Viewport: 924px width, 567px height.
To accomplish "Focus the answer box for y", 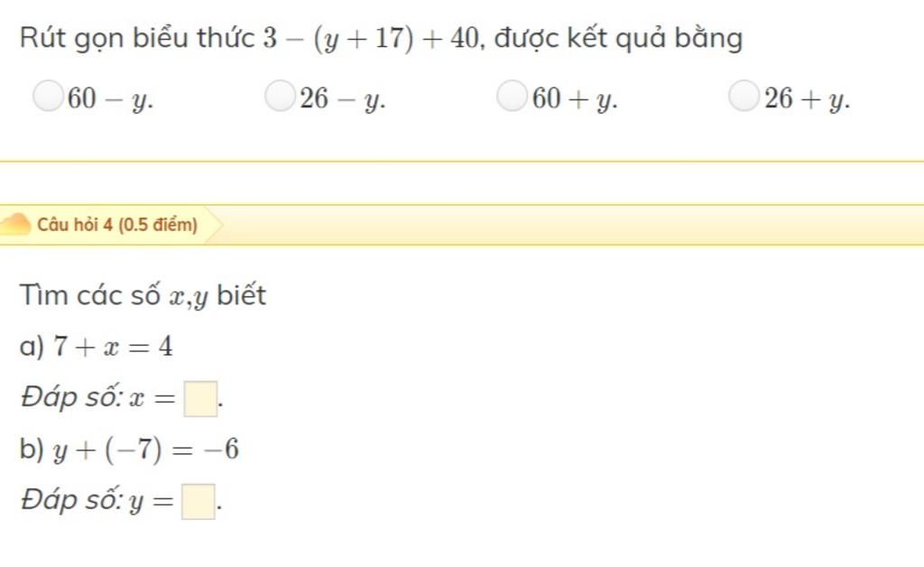I will pyautogui.click(x=198, y=502).
